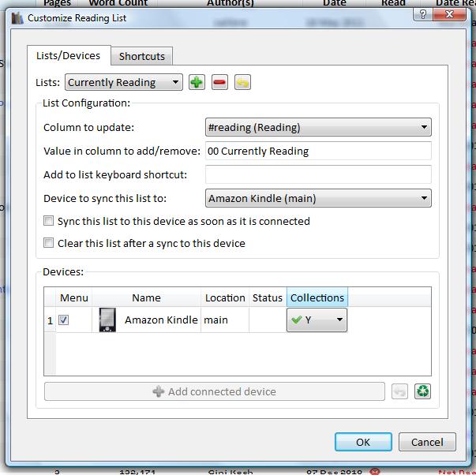Click the yellow undo arrow rename icon
This screenshot has width=476, height=475.
[242, 82]
